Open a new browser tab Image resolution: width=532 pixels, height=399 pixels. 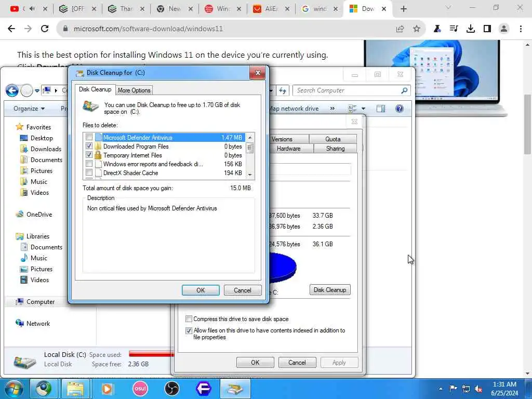[403, 9]
